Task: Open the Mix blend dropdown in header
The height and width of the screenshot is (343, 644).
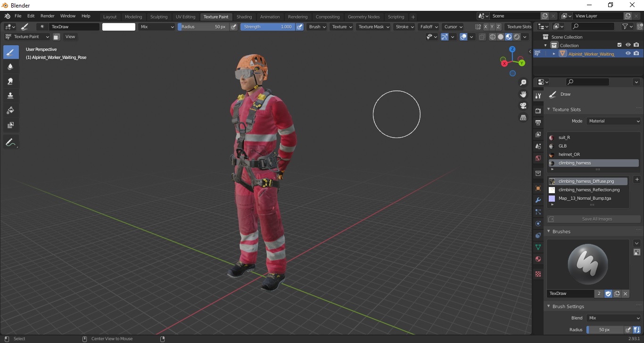Action: pyautogui.click(x=157, y=27)
